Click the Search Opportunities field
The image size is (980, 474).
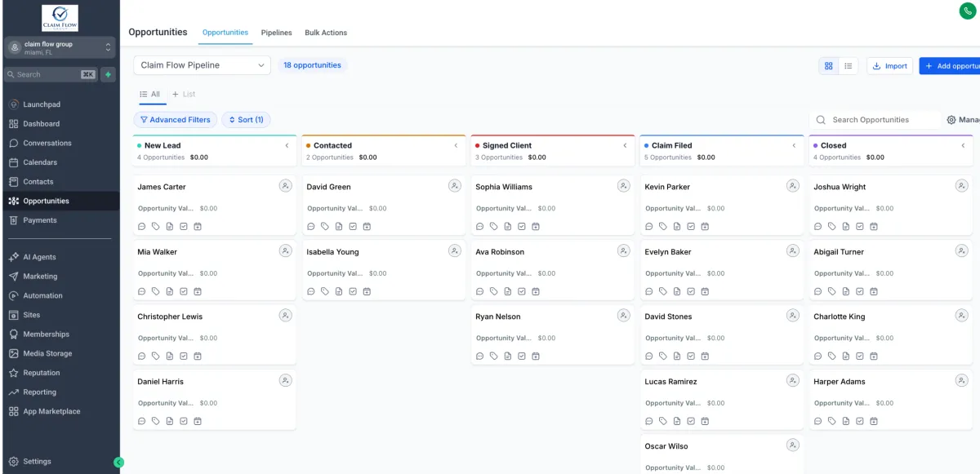[x=875, y=120]
